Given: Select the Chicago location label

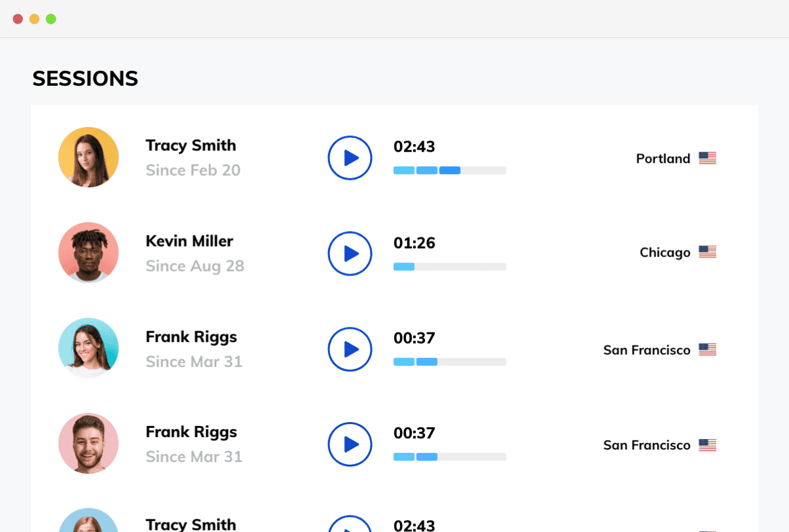Looking at the screenshot, I should tap(665, 253).
